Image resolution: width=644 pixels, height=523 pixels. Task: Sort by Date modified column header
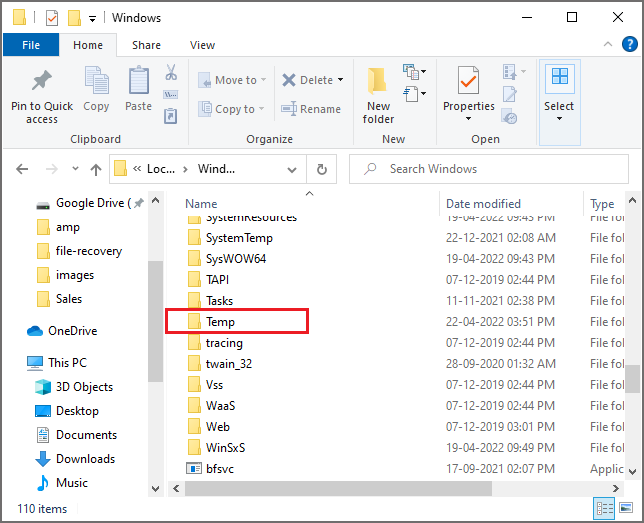point(483,204)
